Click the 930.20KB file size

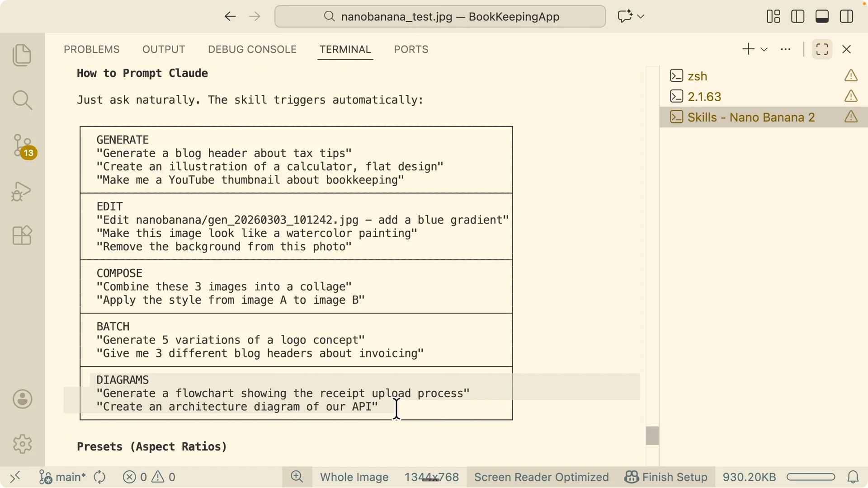point(749,477)
